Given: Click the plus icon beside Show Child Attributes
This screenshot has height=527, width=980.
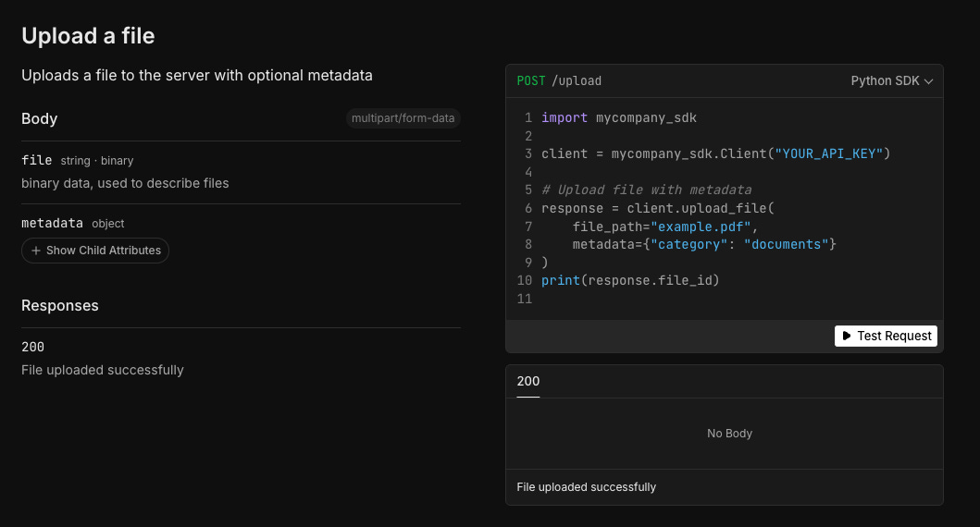Looking at the screenshot, I should 35,251.
